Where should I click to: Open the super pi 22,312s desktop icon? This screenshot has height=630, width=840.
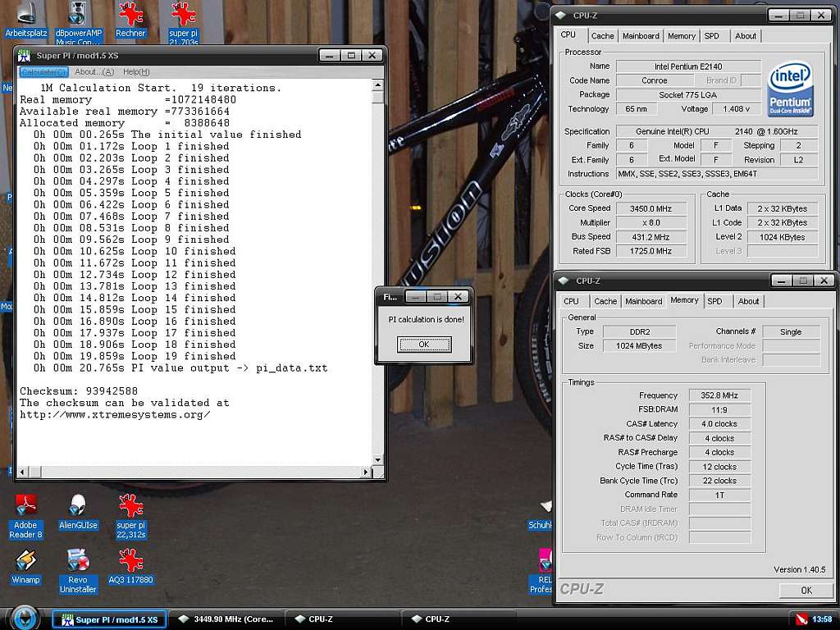click(130, 517)
